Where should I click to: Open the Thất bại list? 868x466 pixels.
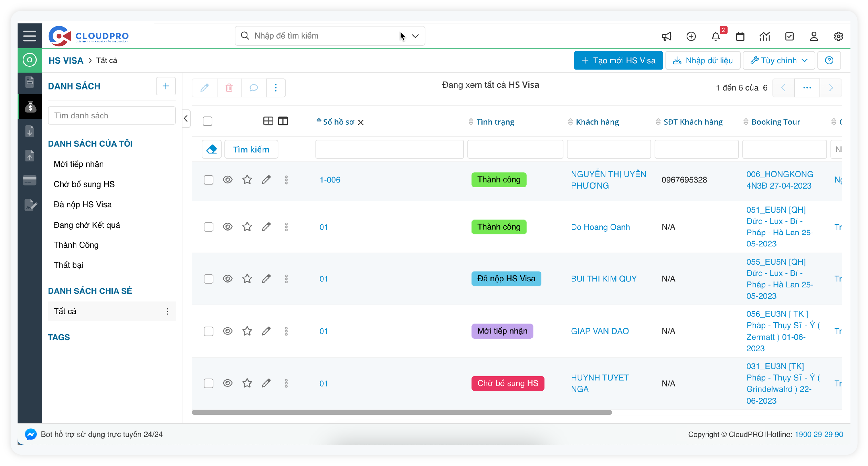[68, 265]
